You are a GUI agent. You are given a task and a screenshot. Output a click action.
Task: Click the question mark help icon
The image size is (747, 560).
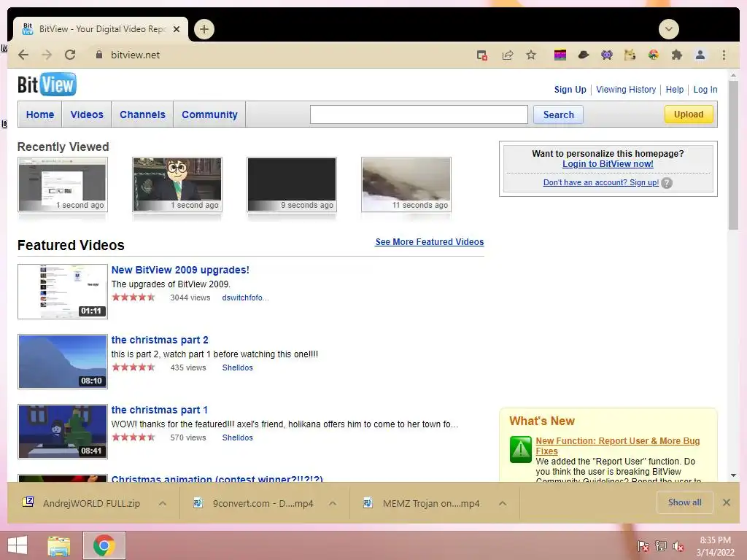667,183
